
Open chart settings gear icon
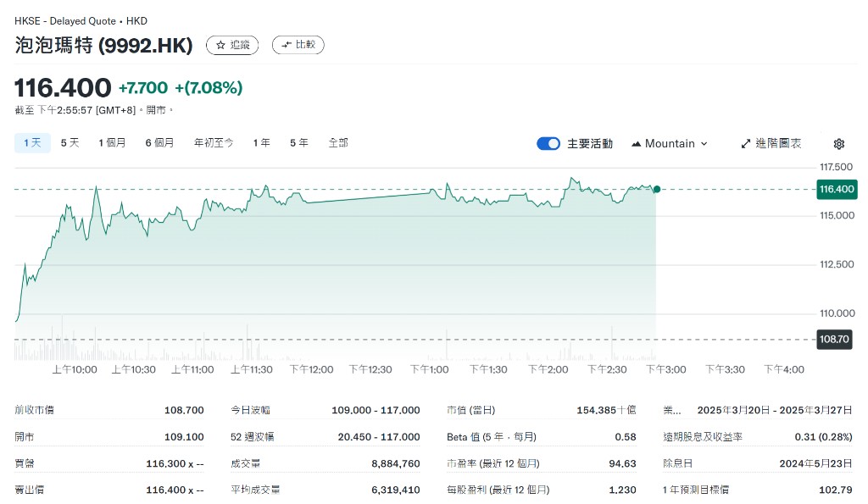coord(838,144)
